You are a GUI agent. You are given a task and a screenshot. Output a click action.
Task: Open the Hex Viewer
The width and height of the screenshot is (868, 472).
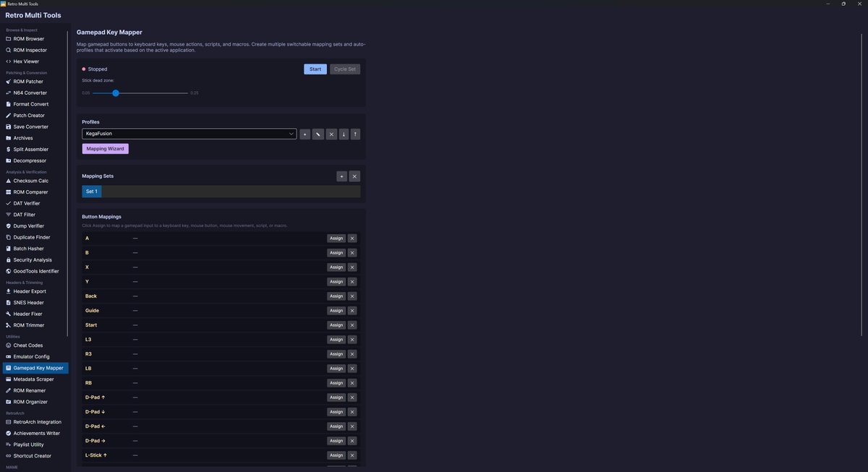(x=35, y=61)
